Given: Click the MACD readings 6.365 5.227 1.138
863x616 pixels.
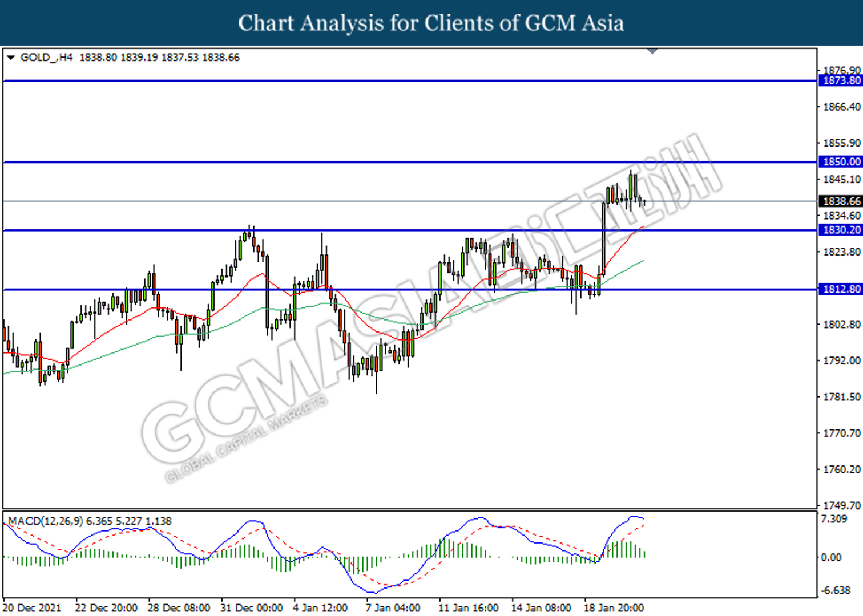Looking at the screenshot, I should [x=129, y=521].
